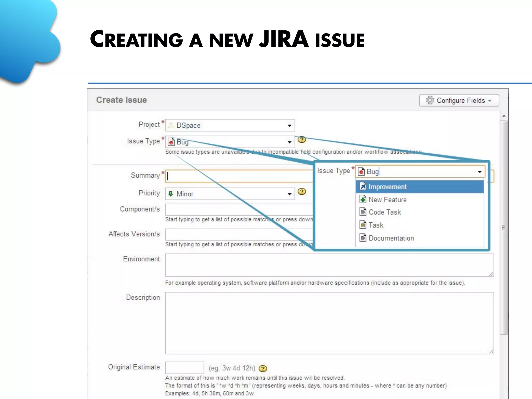Click into the Component/s field
The width and height of the screenshot is (532, 399).
click(239, 210)
